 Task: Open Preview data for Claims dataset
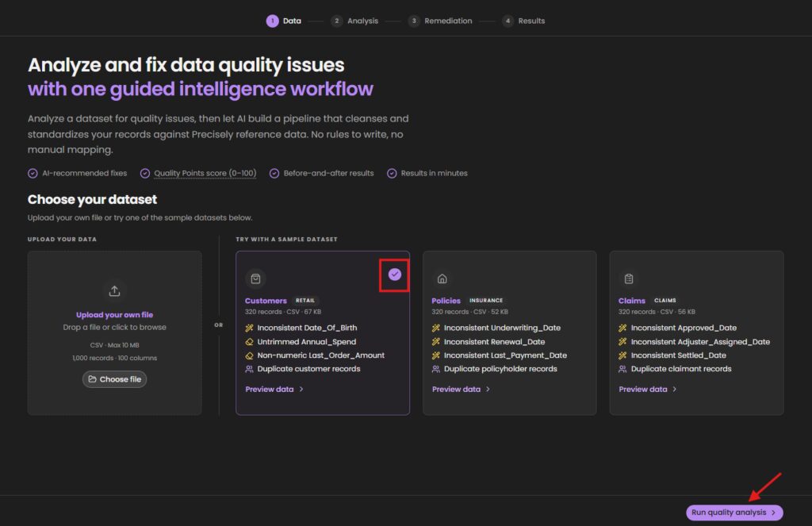(x=648, y=390)
